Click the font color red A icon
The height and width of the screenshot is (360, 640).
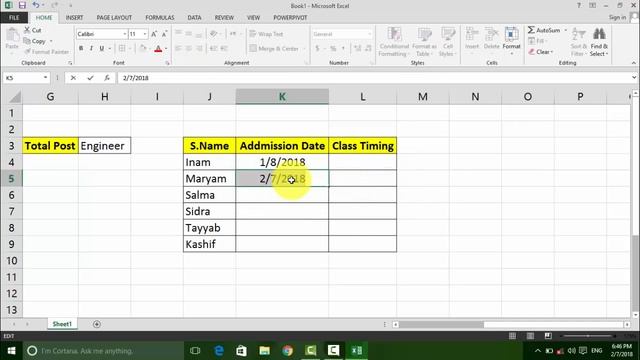158,49
